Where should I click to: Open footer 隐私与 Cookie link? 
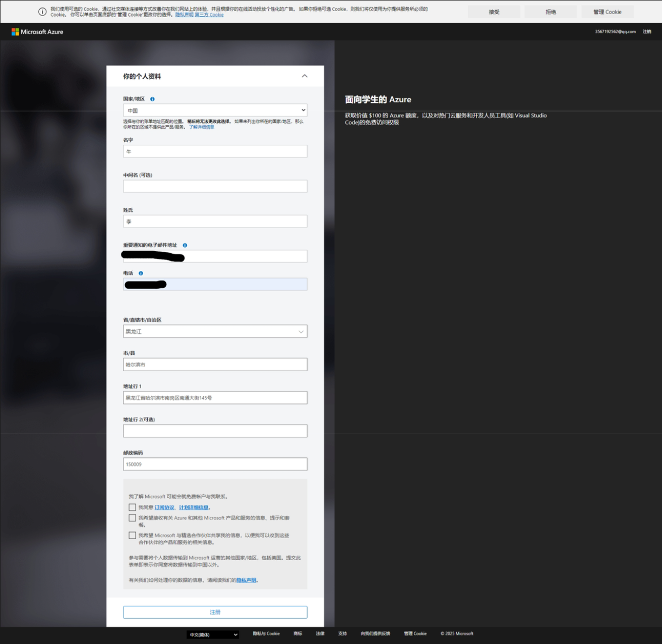tap(266, 633)
